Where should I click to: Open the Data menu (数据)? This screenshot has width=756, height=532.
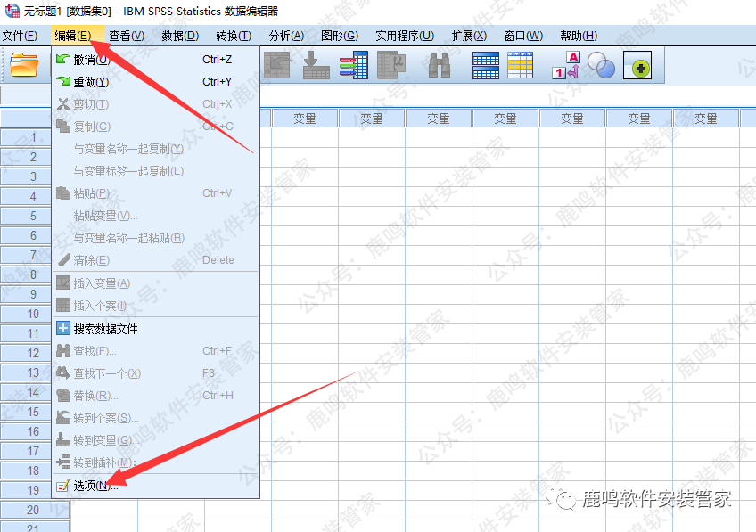point(180,36)
